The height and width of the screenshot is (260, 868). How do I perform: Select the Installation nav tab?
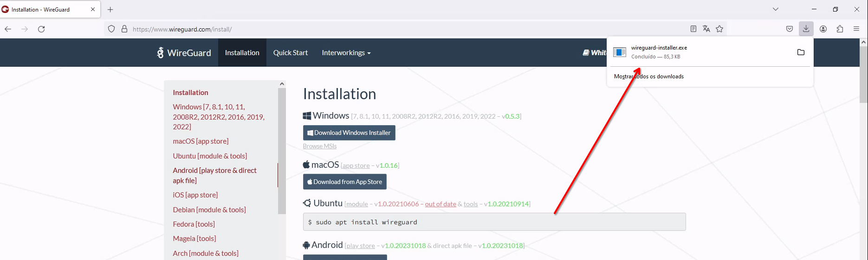tap(242, 53)
